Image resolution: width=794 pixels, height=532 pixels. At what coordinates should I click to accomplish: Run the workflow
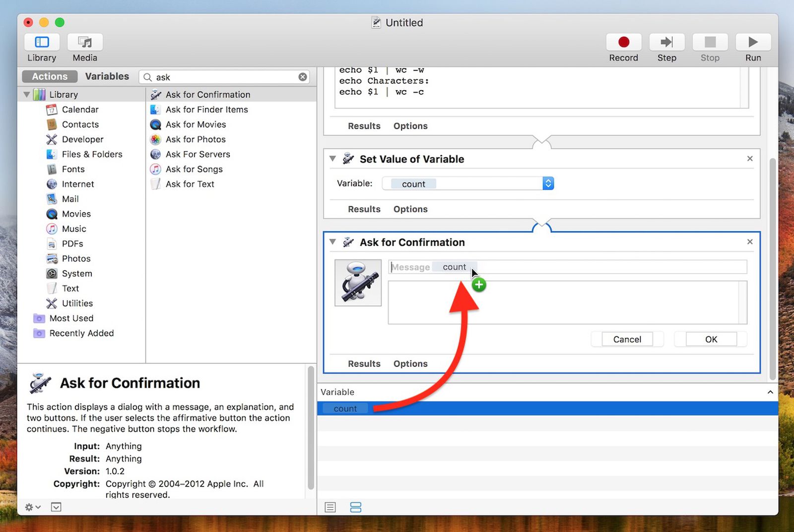[752, 42]
